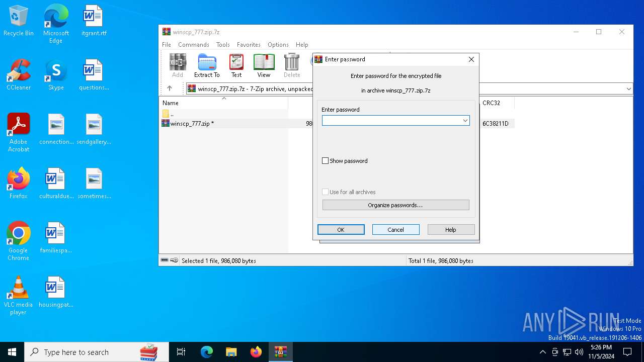Click the CRC32 value 6C38211D
644x362 pixels.
point(496,123)
